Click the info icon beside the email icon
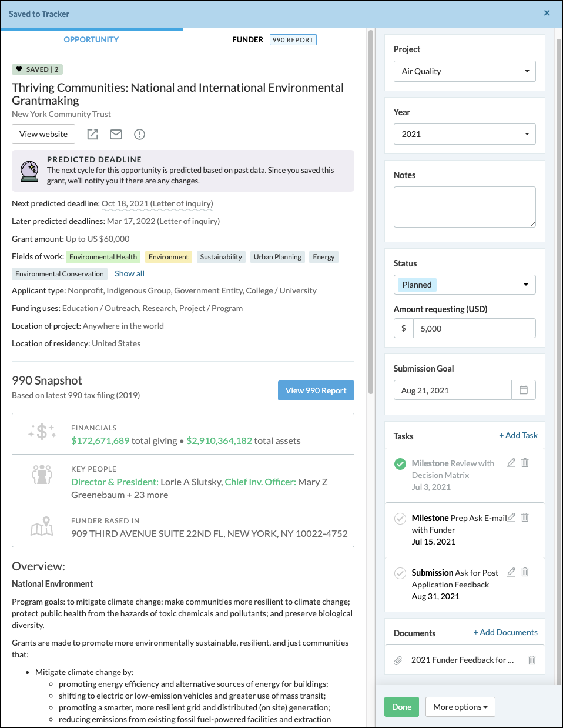This screenshot has height=728, width=563. pos(139,134)
